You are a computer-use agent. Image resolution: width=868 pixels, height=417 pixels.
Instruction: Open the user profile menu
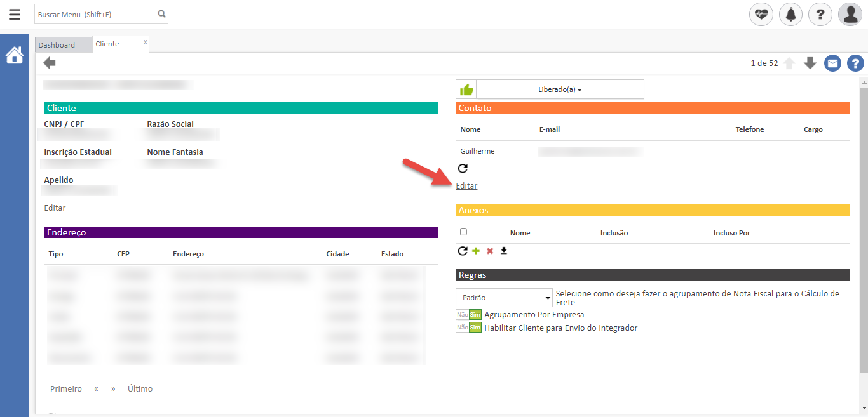pos(850,14)
